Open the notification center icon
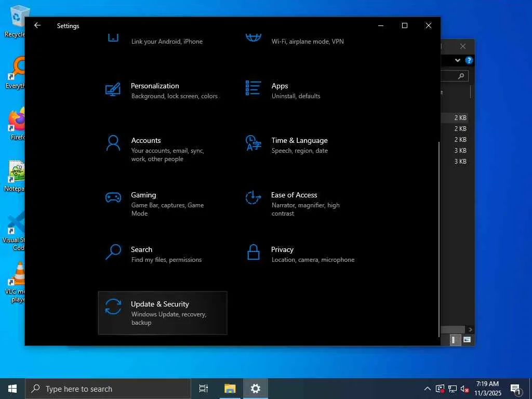 pyautogui.click(x=515, y=389)
